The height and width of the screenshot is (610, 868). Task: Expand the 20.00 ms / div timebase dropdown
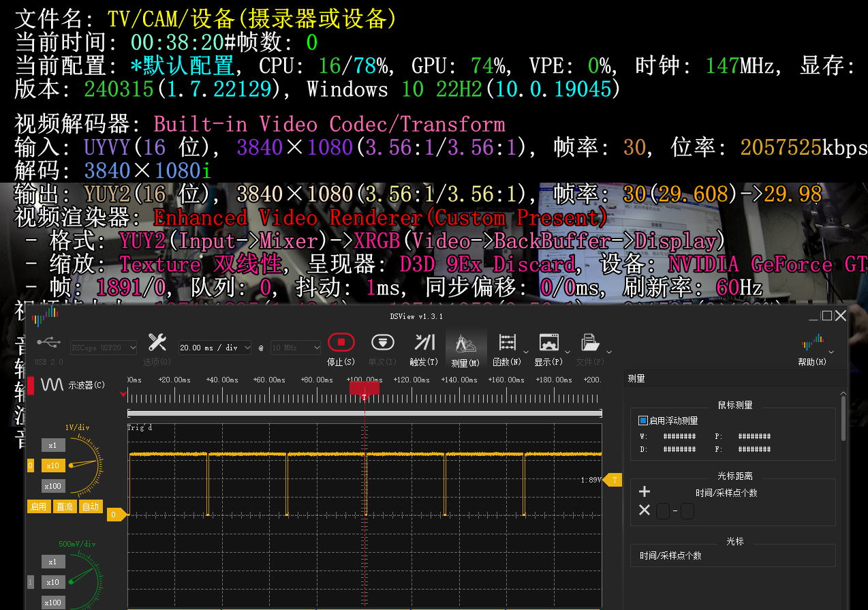[215, 348]
